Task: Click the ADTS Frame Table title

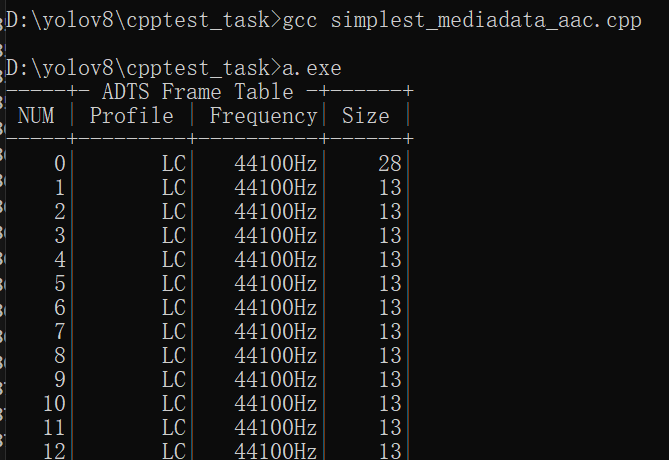Action: pos(198,92)
